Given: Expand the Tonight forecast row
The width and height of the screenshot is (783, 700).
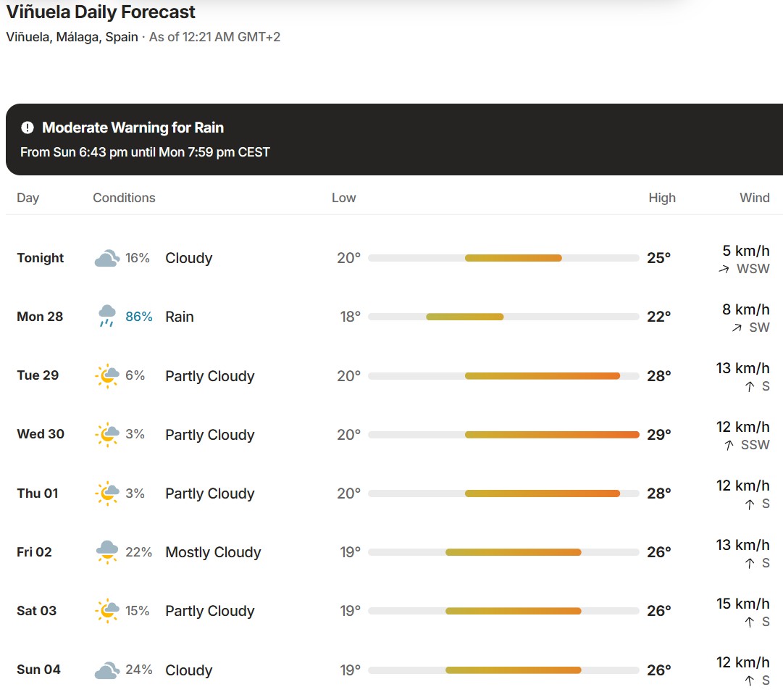Looking at the screenshot, I should pos(394,258).
